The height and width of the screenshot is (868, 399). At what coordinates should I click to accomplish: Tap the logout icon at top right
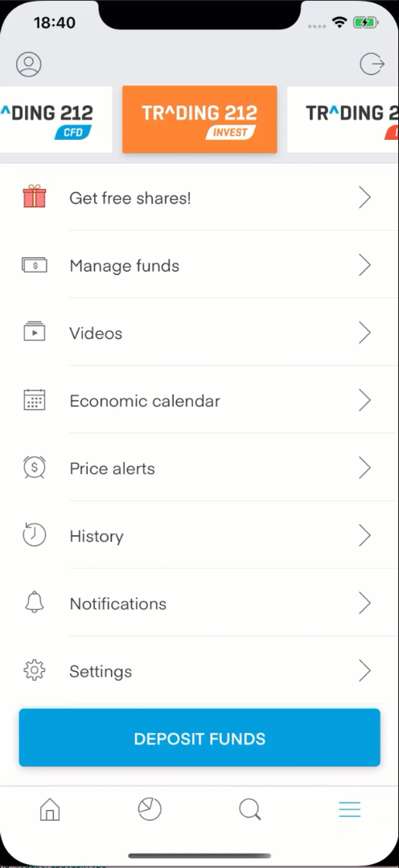point(372,64)
